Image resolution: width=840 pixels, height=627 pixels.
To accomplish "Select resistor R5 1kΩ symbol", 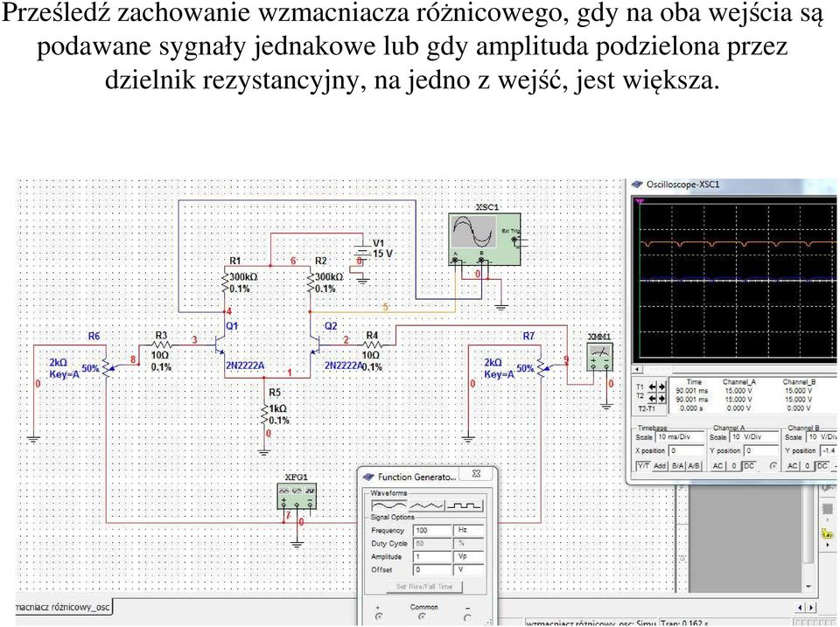I will [263, 414].
